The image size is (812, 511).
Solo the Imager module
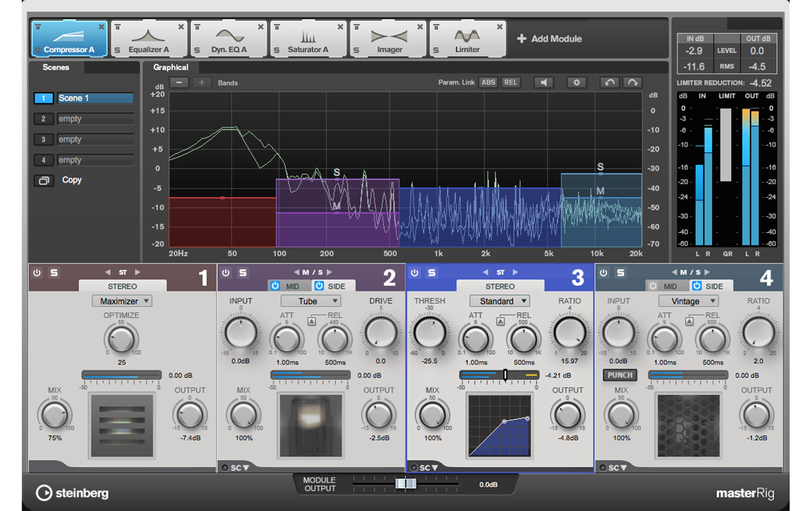(356, 50)
